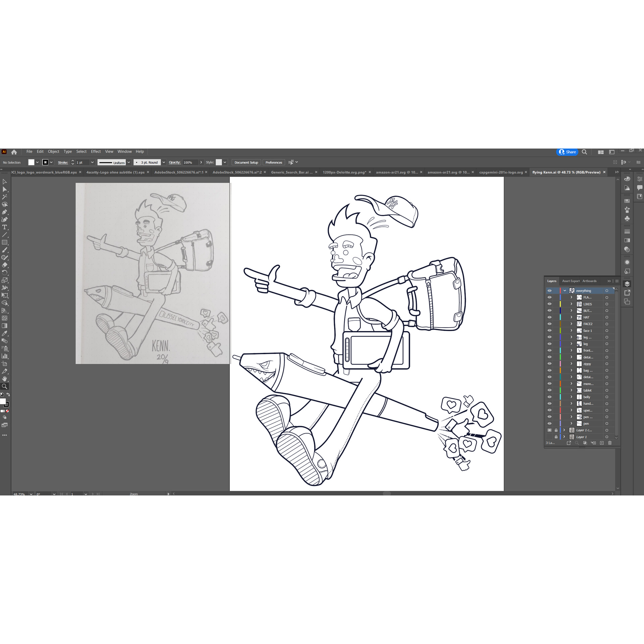Switch to the Artboards panel tab
Viewport: 644px width, 644px height.
point(589,281)
